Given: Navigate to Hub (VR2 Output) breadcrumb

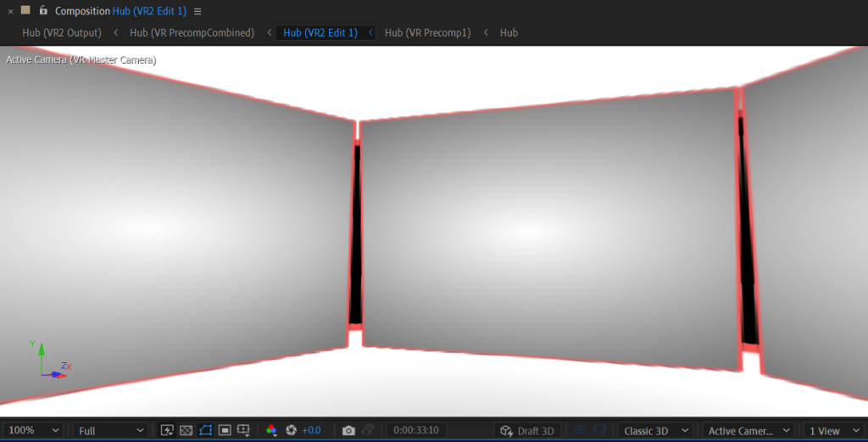Looking at the screenshot, I should [x=62, y=33].
